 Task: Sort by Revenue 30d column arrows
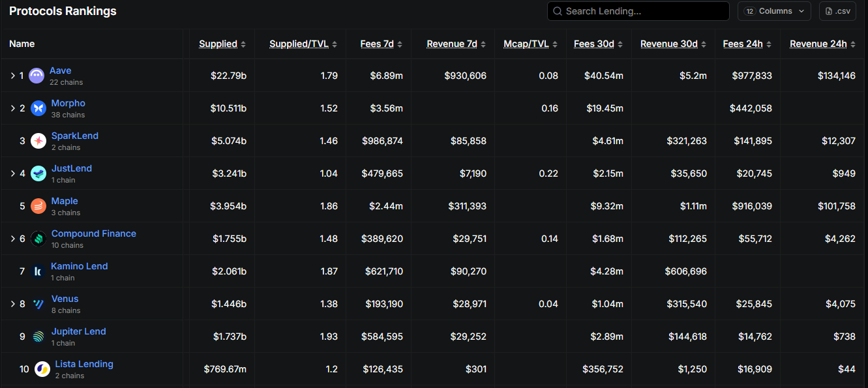pos(704,44)
